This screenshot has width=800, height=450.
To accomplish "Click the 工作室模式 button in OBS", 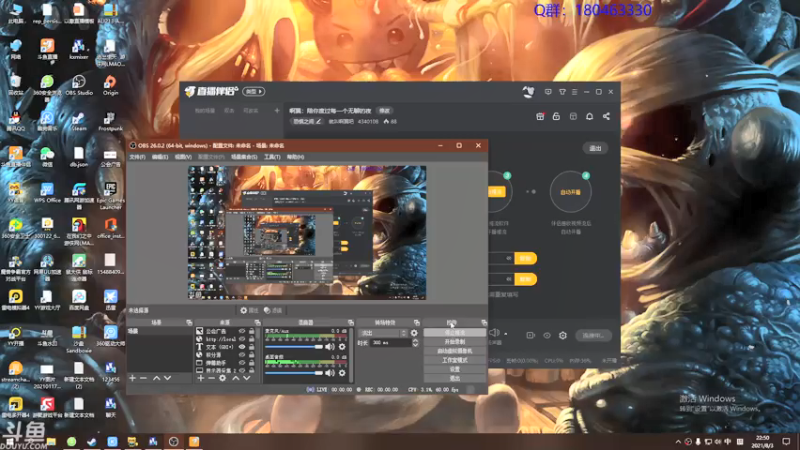I will coord(455,360).
